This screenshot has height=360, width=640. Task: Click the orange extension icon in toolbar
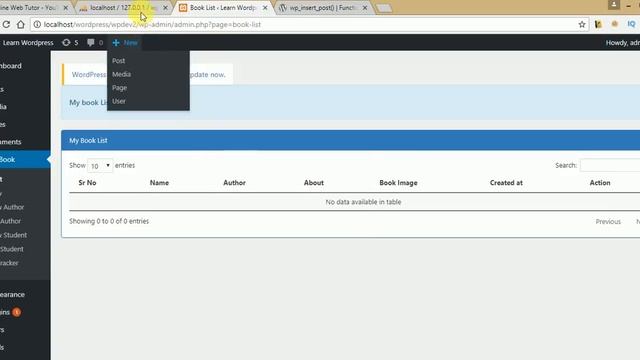[615, 24]
